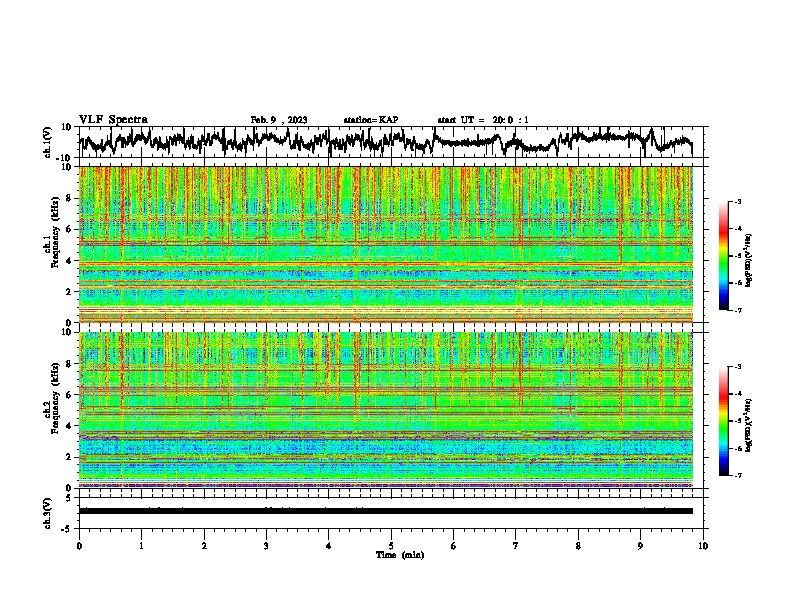Click the ch.1 spectrogram color scale bar
The width and height of the screenshot is (792, 612).
pyautogui.click(x=723, y=256)
